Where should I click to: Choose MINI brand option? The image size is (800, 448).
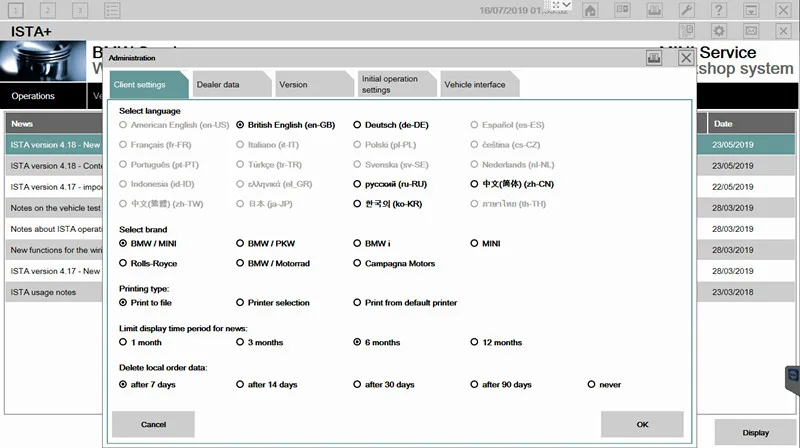pos(485,243)
